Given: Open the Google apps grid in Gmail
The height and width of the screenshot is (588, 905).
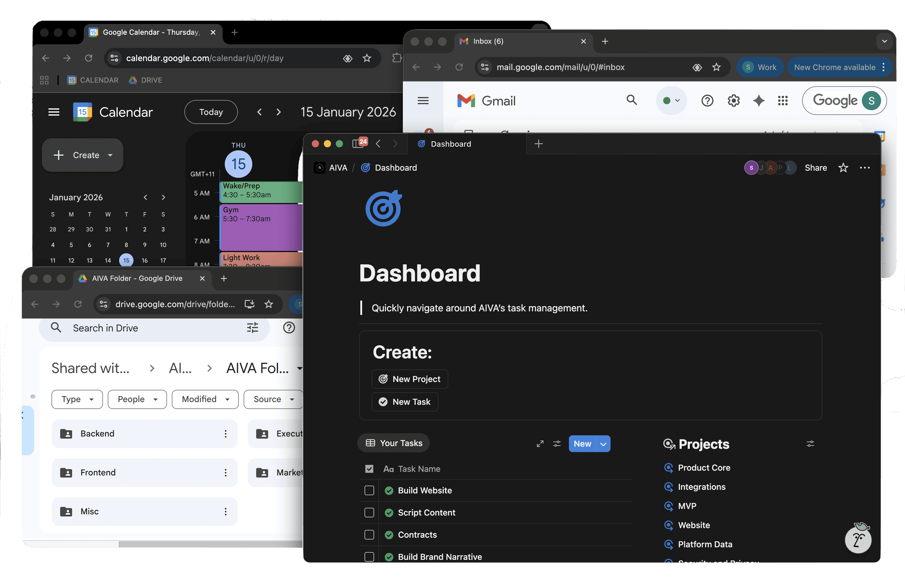Looking at the screenshot, I should pos(783,101).
